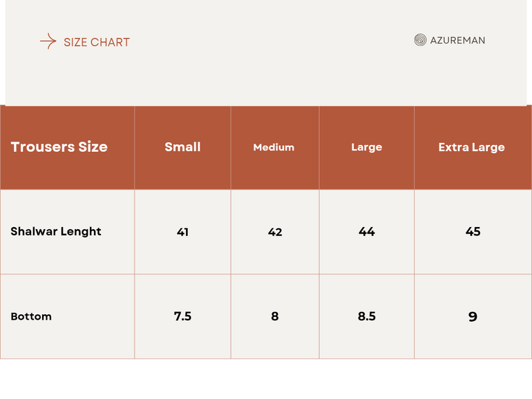Click Medium bottom value 8
Screen dimensions: 532x399
(275, 317)
